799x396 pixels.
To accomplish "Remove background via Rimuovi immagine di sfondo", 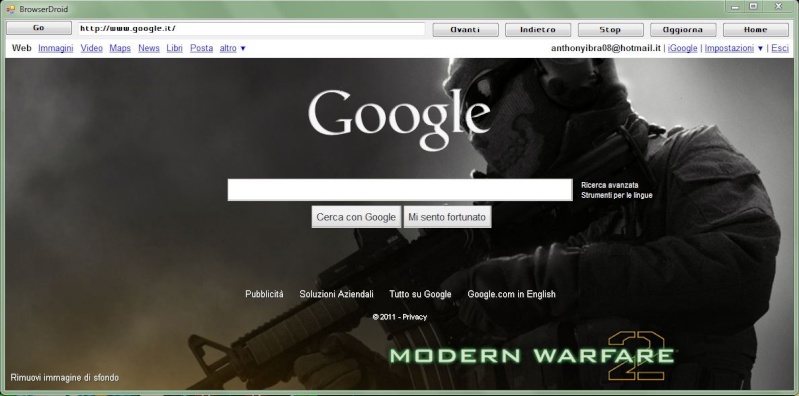I will [65, 378].
